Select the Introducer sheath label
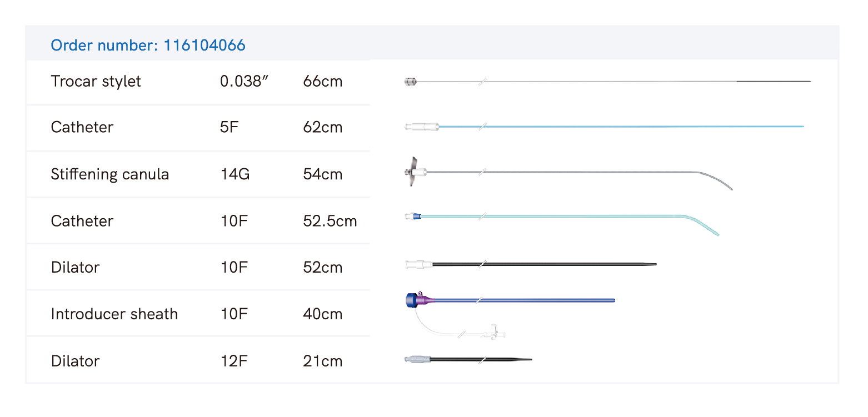 [114, 314]
